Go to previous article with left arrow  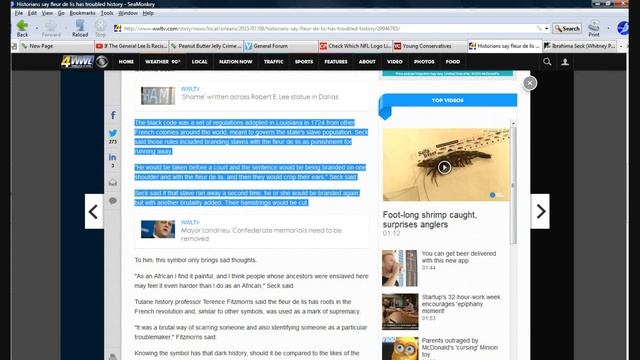click(94, 211)
